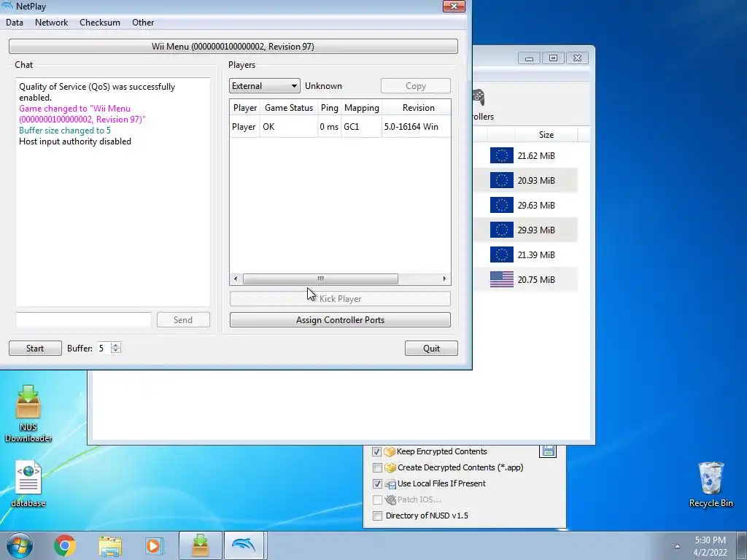The width and height of the screenshot is (747, 560).
Task: Open the Checksum menu
Action: click(99, 23)
